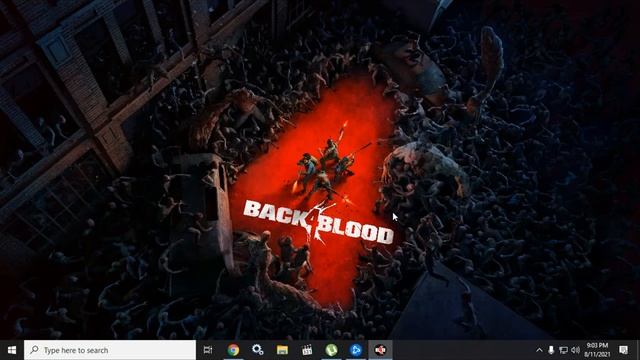Click the microphone tray icon
Screen dimensions: 640x360
[x=551, y=350]
